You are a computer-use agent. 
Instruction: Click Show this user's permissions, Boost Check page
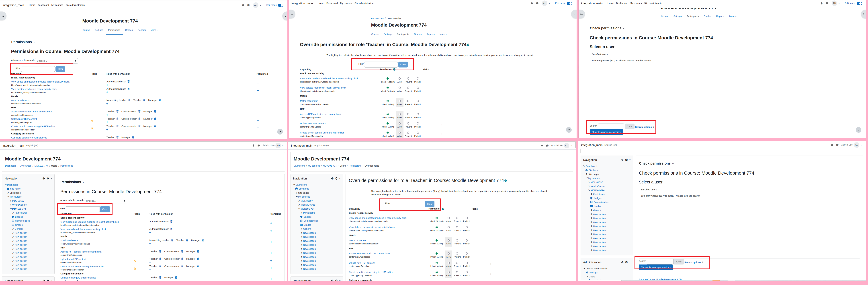[x=606, y=132]
